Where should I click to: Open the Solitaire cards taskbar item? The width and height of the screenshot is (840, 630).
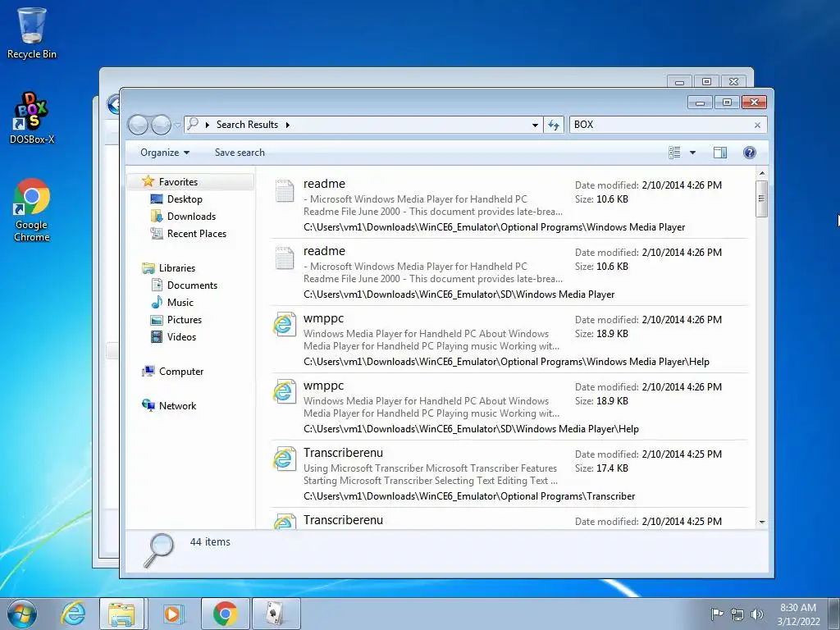[276, 614]
